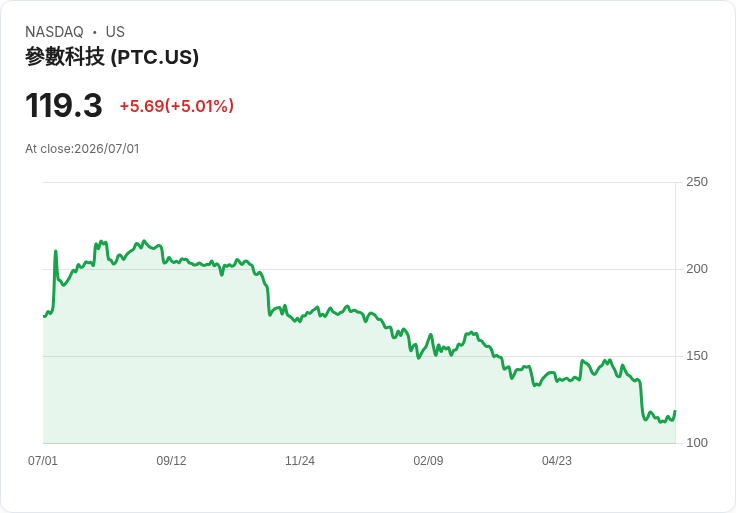
Task: Click the 11/24 x-axis date label
Action: [x=300, y=460]
